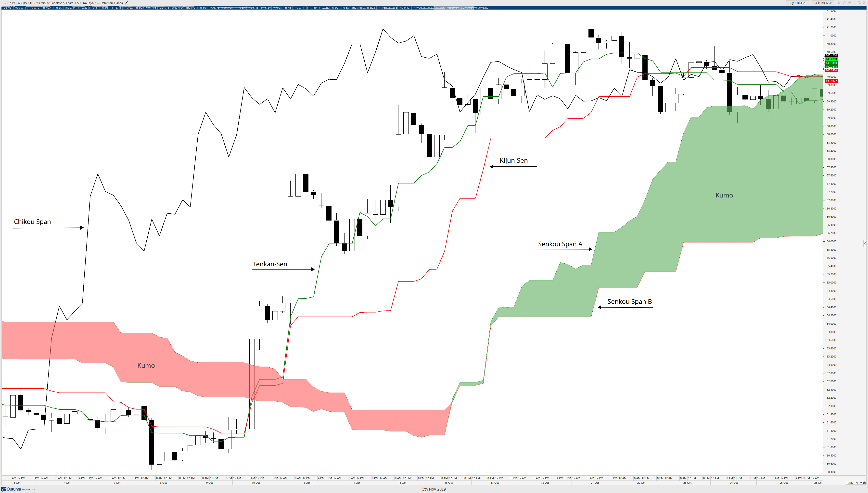Click the 140.3010 green price tag
Image resolution: width=868 pixels, height=493 pixels.
click(831, 63)
